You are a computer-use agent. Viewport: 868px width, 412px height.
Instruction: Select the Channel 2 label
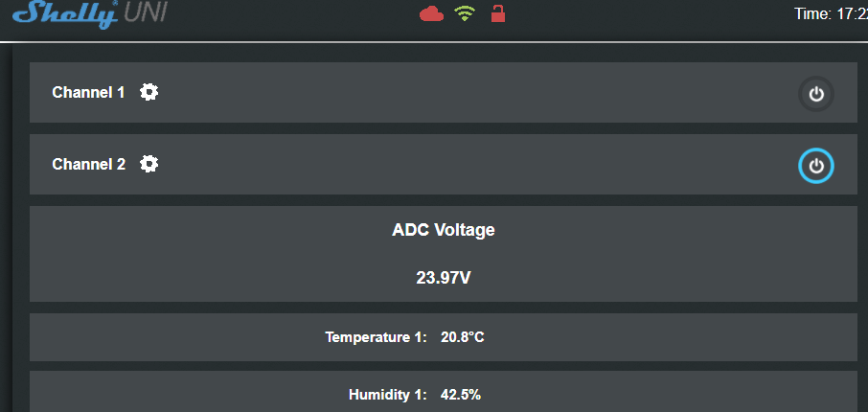(x=88, y=165)
